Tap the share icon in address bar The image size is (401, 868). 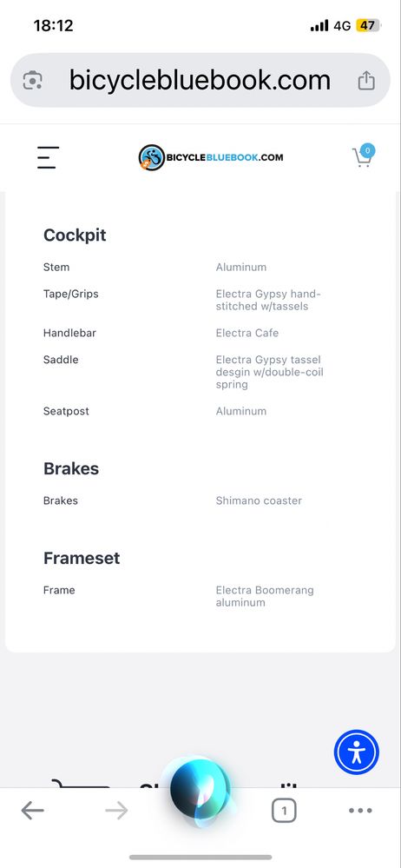point(366,80)
